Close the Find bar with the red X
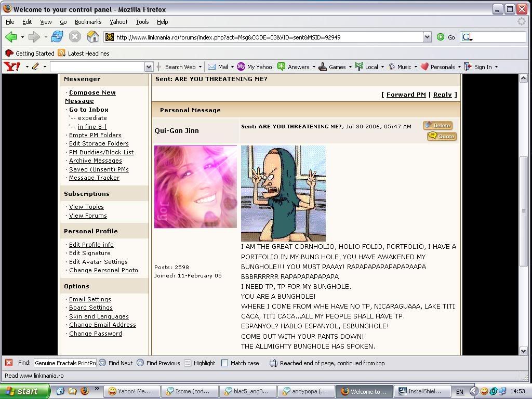The image size is (532, 399). 9,363
